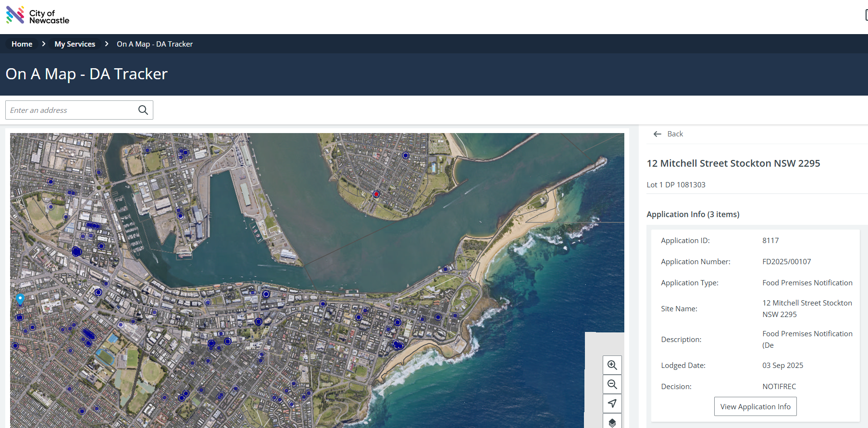Viewport: 868px width, 428px height.
Task: Click the partly hidden icon at top-right corner
Action: click(866, 15)
